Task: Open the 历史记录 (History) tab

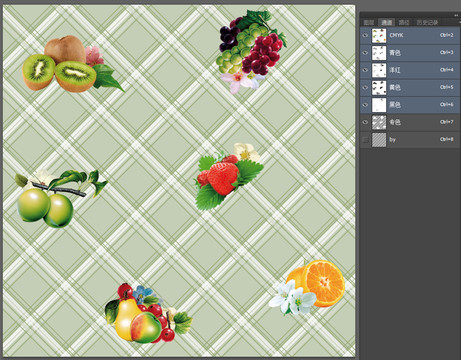Action: [x=427, y=23]
